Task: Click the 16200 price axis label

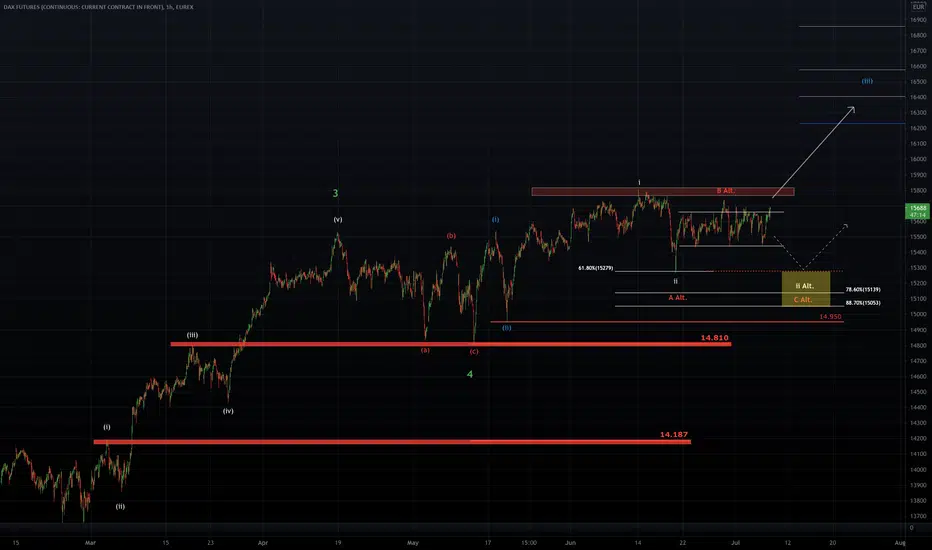Action: 918,128
